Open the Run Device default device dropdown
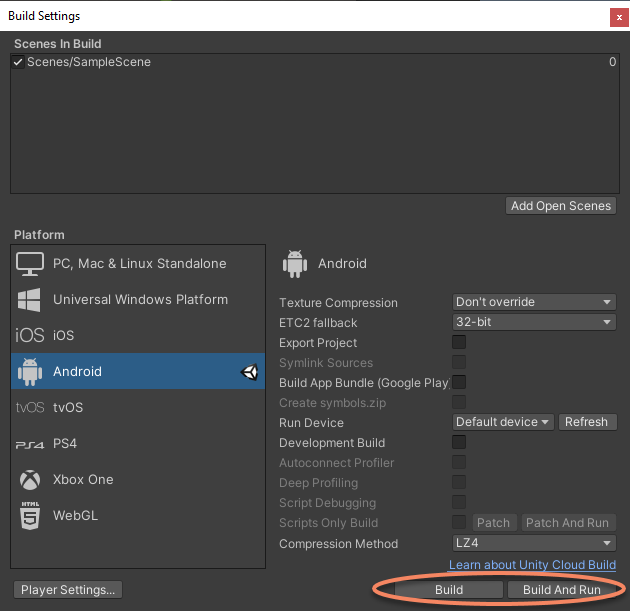 pos(503,422)
